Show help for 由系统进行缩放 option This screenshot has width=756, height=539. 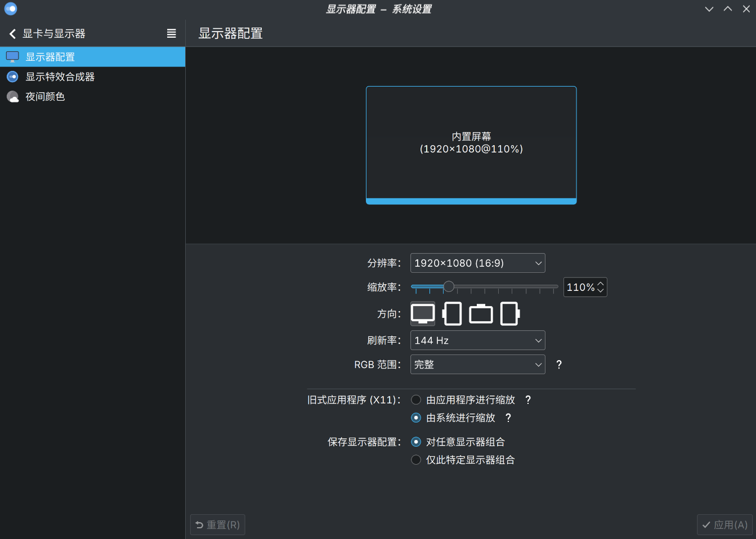(508, 418)
